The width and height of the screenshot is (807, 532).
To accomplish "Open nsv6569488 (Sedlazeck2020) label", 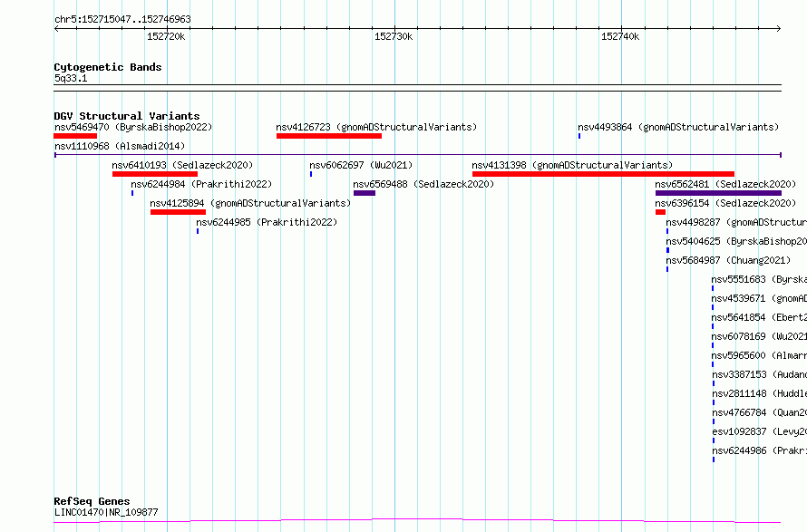I will (x=423, y=184).
